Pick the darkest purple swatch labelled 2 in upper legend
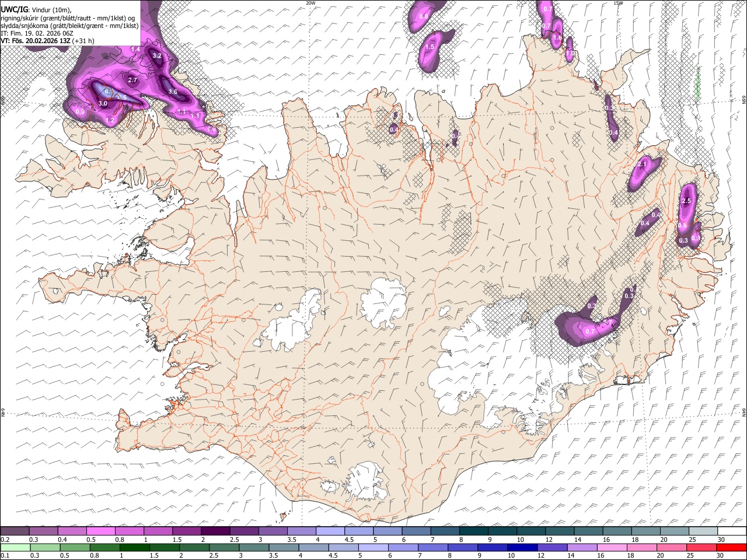This screenshot has height=560, width=747. [x=215, y=531]
